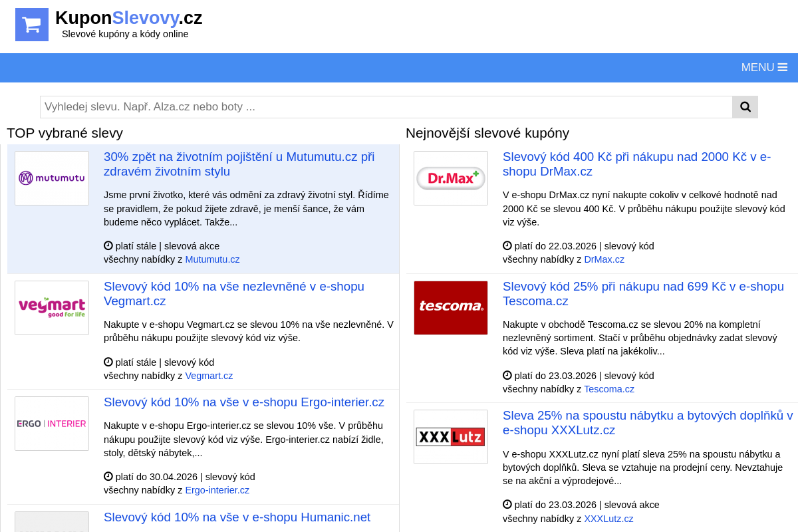Open the 30% Mutumutu life insurance offer
The width and height of the screenshot is (798, 532).
239,164
